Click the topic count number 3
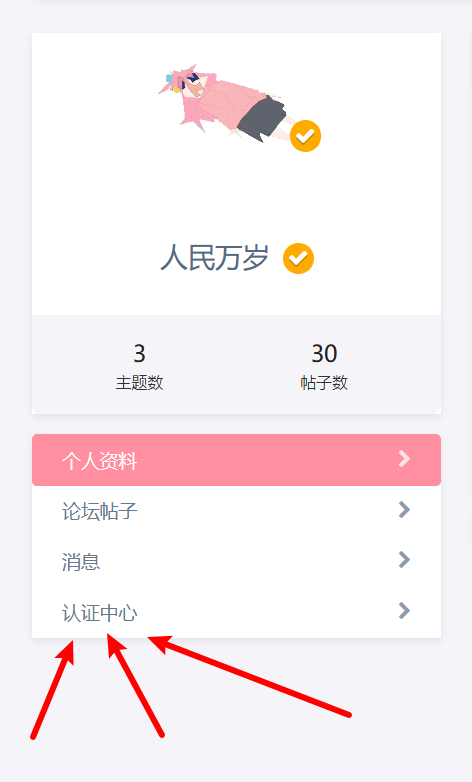Viewport: 472px width, 782px height. [x=139, y=354]
